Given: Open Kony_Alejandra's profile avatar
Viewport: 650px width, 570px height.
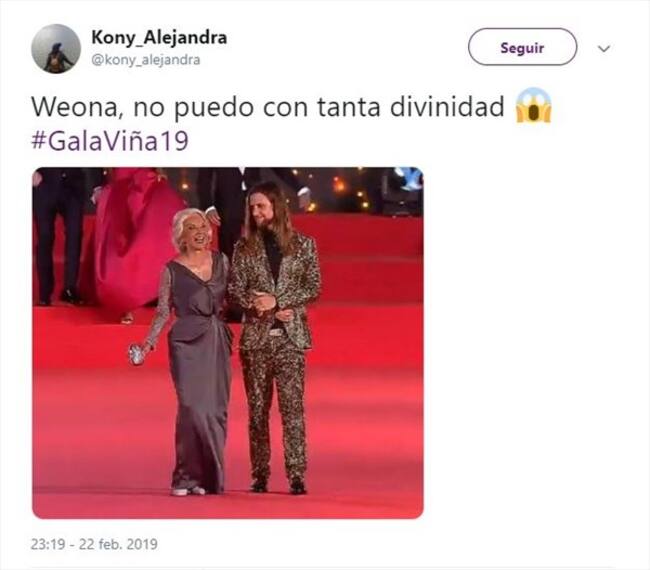Looking at the screenshot, I should tap(56, 49).
